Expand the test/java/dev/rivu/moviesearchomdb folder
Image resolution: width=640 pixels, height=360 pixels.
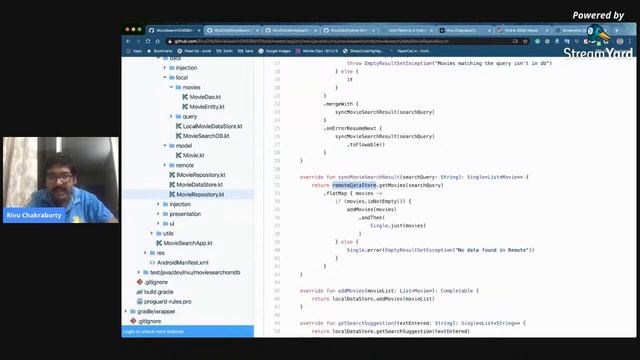139,272
